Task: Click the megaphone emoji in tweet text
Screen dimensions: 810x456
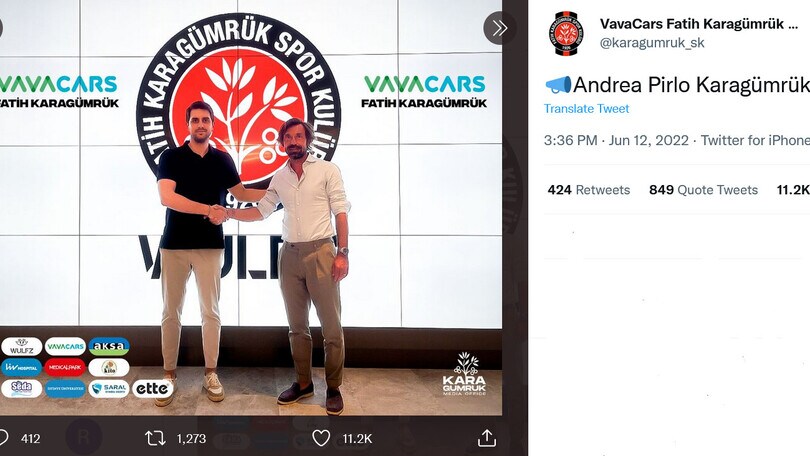Action: 558,85
